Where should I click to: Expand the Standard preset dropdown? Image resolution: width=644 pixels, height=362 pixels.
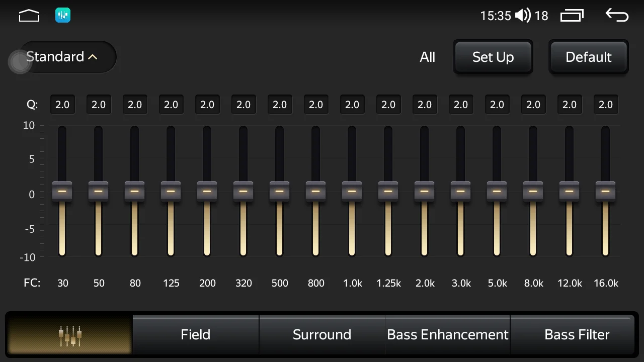(67, 57)
